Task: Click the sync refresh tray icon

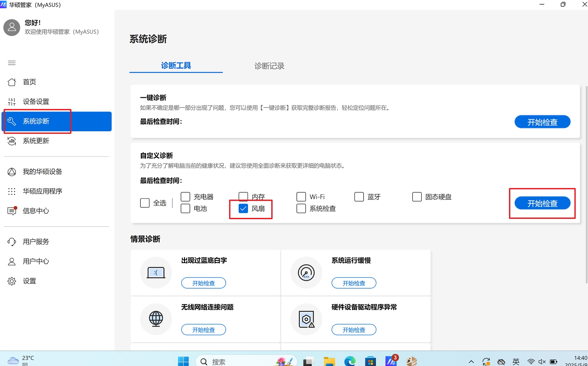Action: pos(486,361)
